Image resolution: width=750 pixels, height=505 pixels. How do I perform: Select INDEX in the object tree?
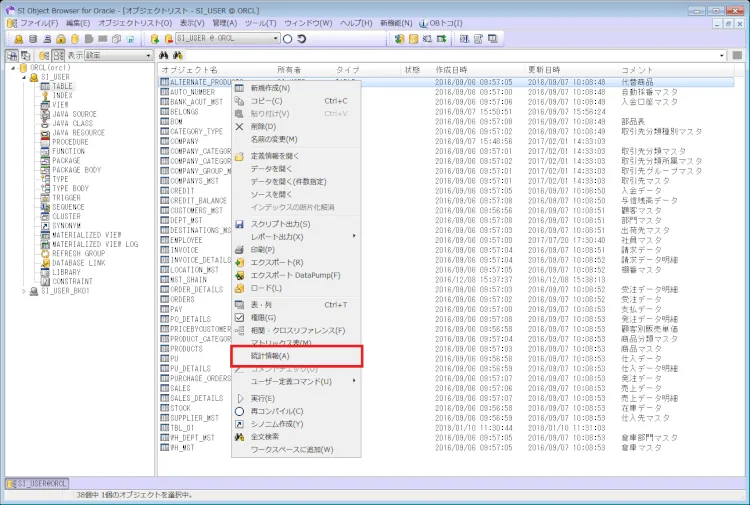[62, 96]
